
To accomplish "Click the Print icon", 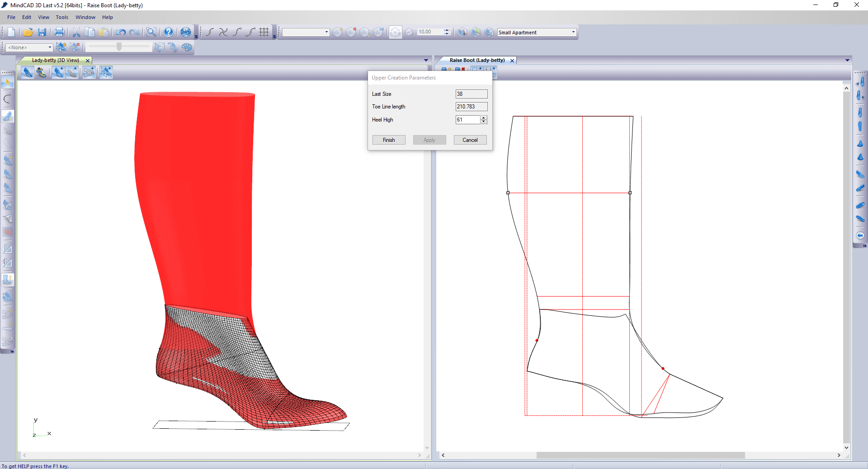I will (x=59, y=32).
